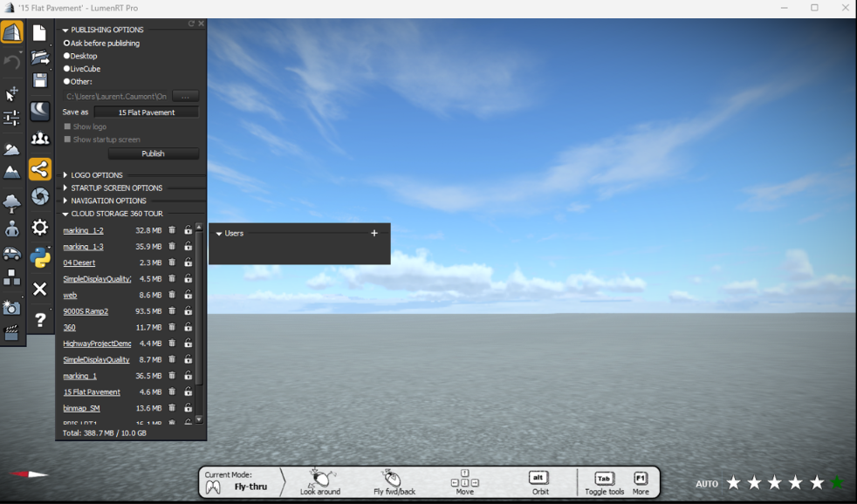Open the users group icon
Image resolution: width=857 pixels, height=504 pixels.
[x=40, y=138]
